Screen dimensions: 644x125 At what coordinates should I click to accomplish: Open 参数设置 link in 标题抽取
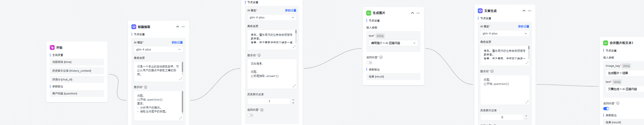coord(177,43)
